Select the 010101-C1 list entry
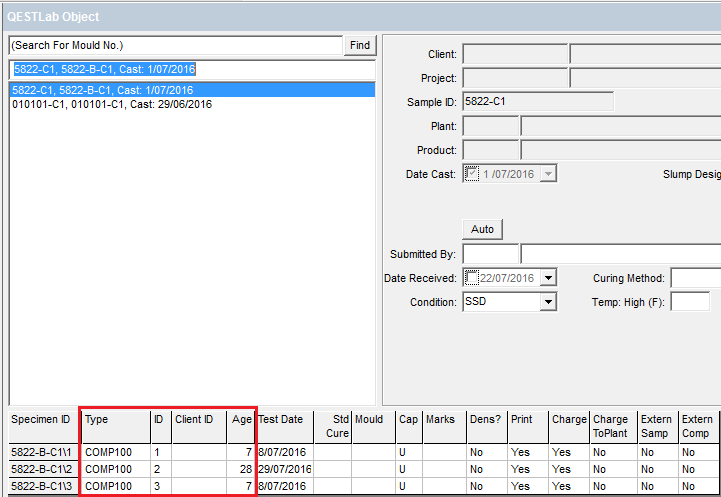Screen dimensions: 721x497 [111, 104]
